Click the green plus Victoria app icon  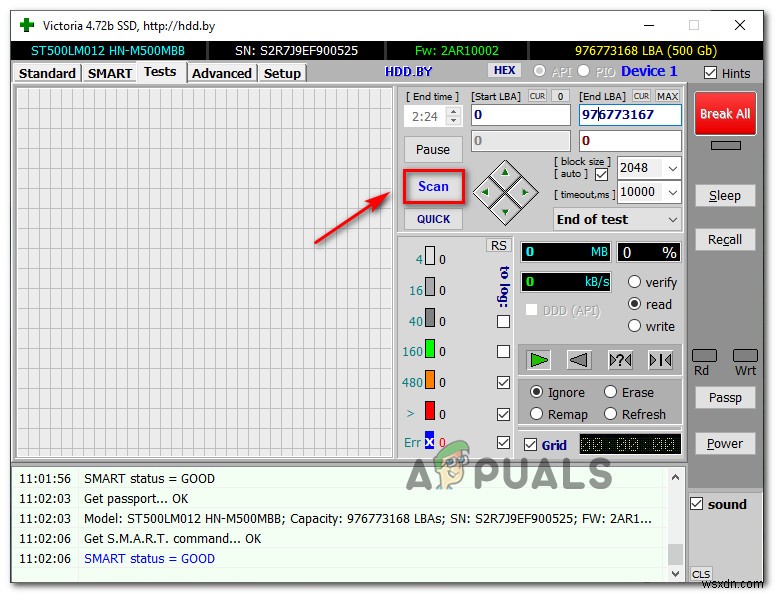tap(27, 25)
